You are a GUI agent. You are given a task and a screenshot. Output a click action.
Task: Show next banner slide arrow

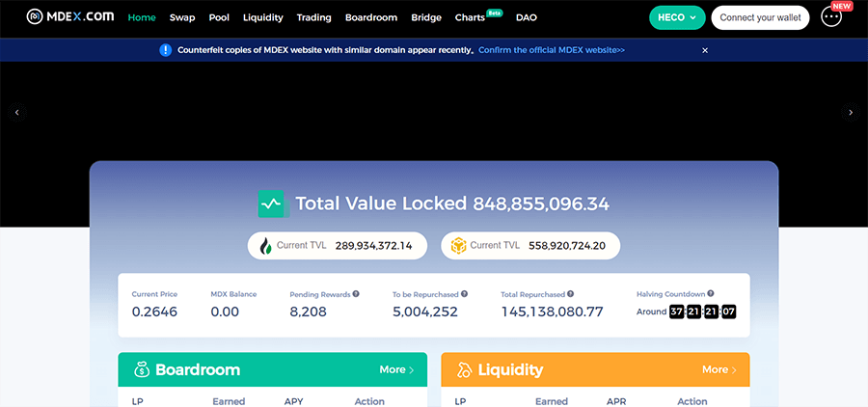tap(851, 113)
